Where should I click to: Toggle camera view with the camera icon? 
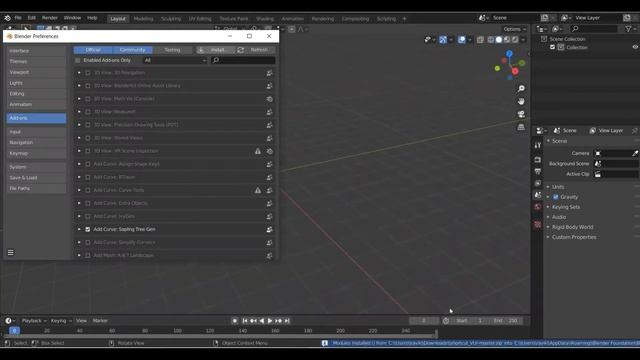click(x=521, y=114)
